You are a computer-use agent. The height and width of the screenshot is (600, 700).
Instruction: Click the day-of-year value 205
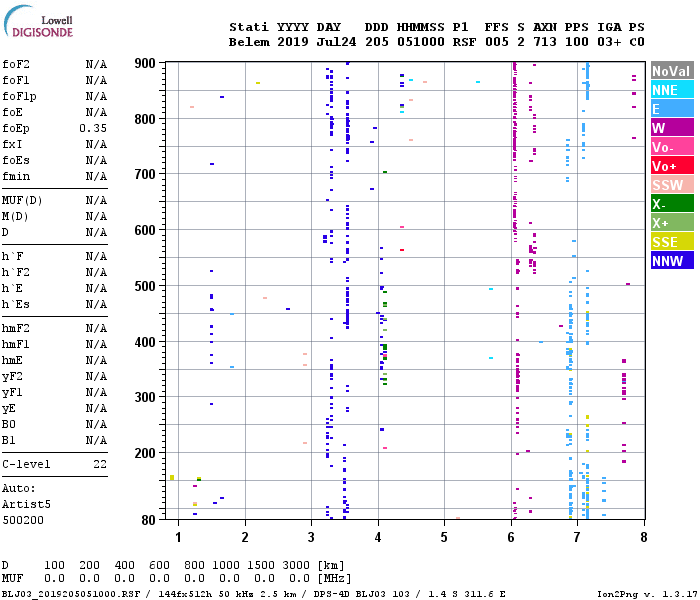(x=377, y=42)
